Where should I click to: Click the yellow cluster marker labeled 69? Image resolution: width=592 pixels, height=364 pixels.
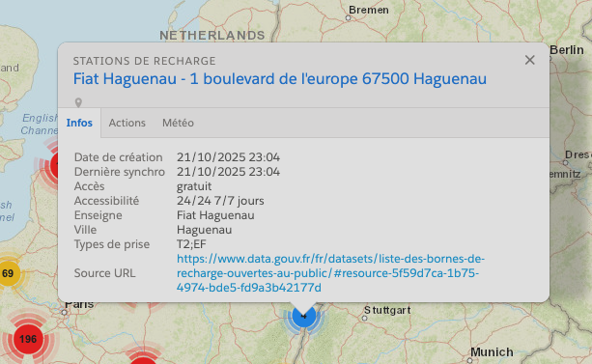[x=8, y=273]
